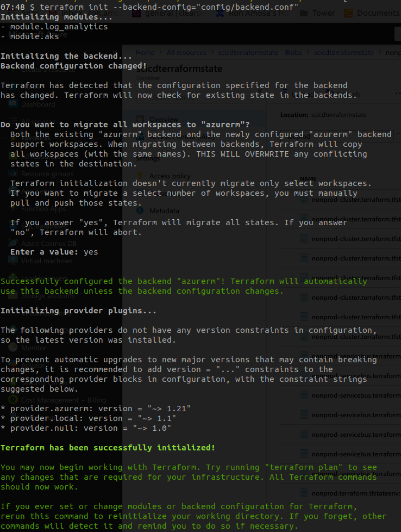Click the Documents bookmark icon
Screen dimensions: 401x532
click(x=348, y=13)
